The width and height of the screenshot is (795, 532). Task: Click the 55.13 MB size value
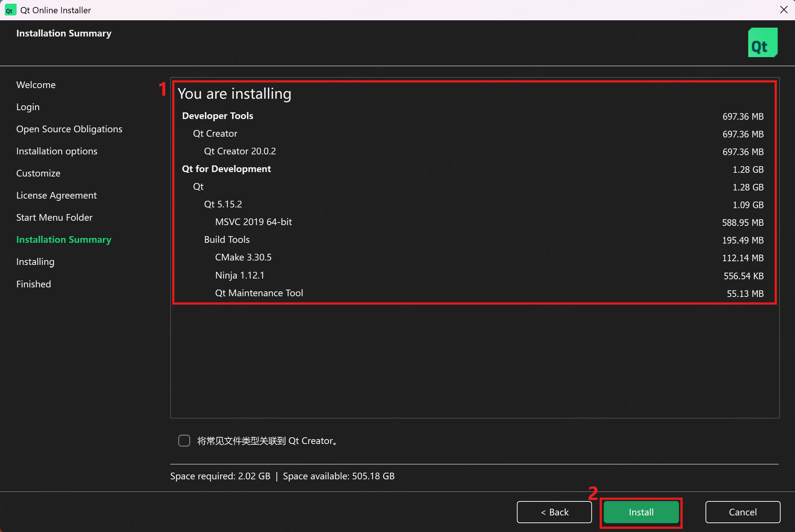(x=745, y=294)
